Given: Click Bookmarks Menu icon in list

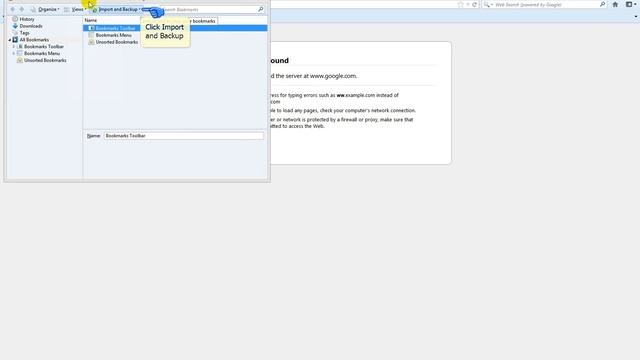Looking at the screenshot, I should pyautogui.click(x=91, y=35).
